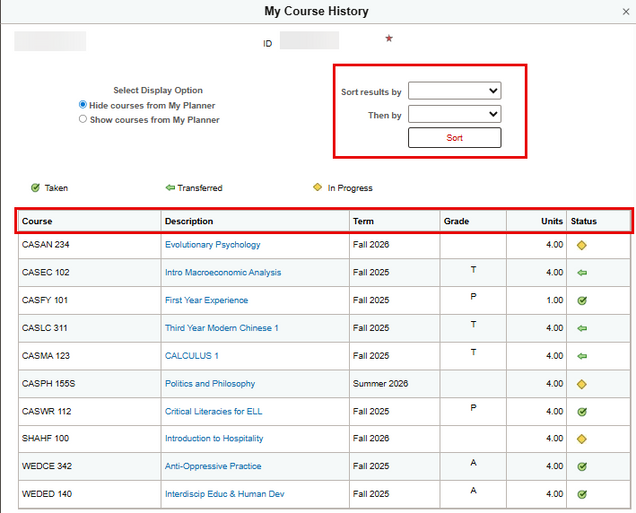636x513 pixels.
Task: Click the Transferred arrow icon for CASLC 311
Action: coord(582,328)
